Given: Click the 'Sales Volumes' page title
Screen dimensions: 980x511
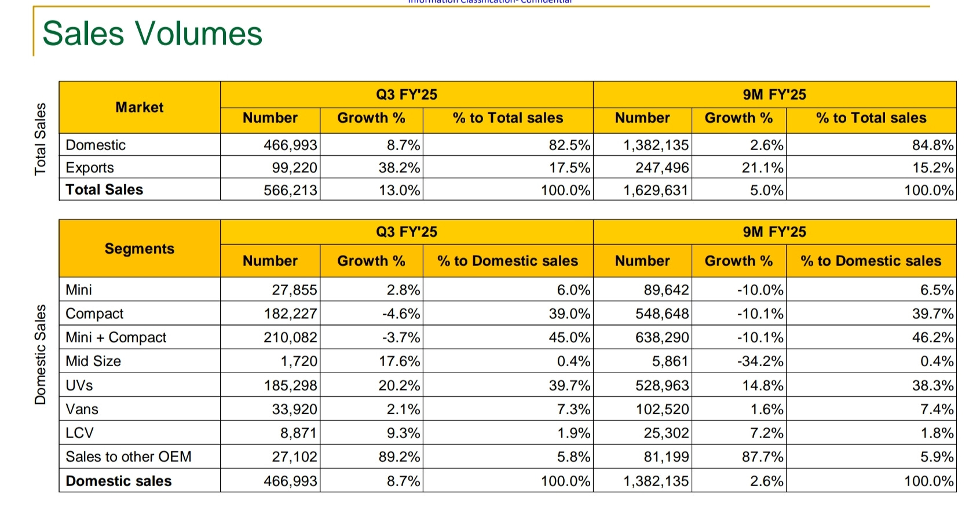Looking at the screenshot, I should coord(152,33).
